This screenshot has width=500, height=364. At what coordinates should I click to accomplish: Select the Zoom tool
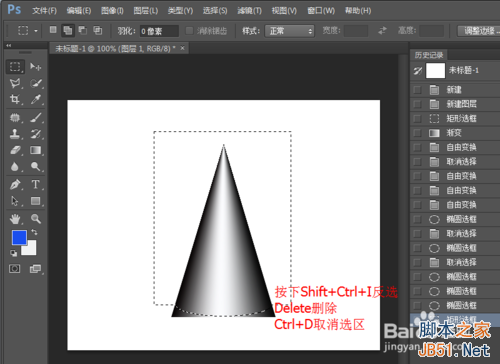(36, 219)
